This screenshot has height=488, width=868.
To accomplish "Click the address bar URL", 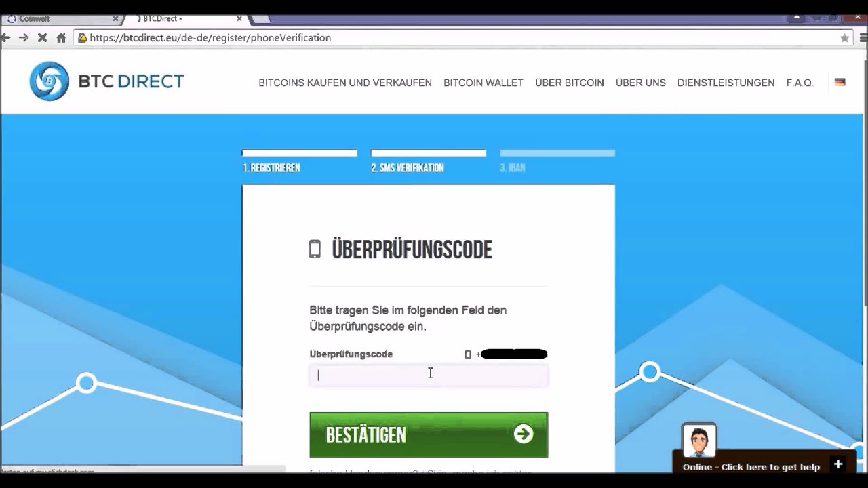I will point(210,38).
